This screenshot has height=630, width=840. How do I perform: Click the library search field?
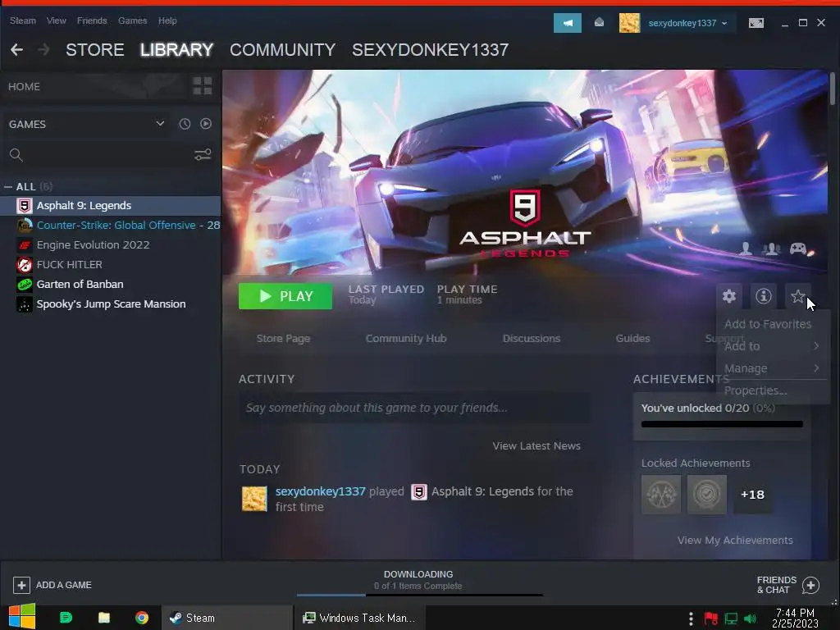pos(107,155)
